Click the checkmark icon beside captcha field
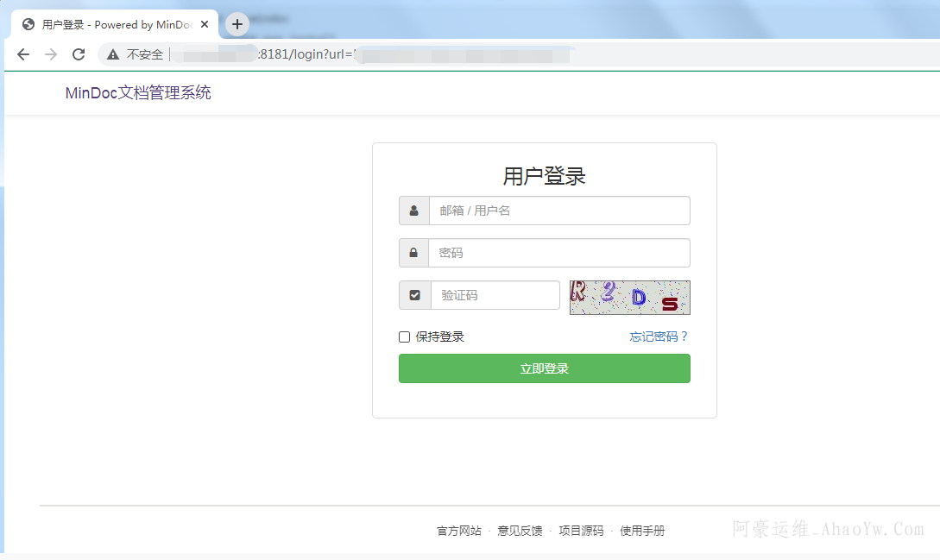This screenshot has width=940, height=560. point(414,295)
